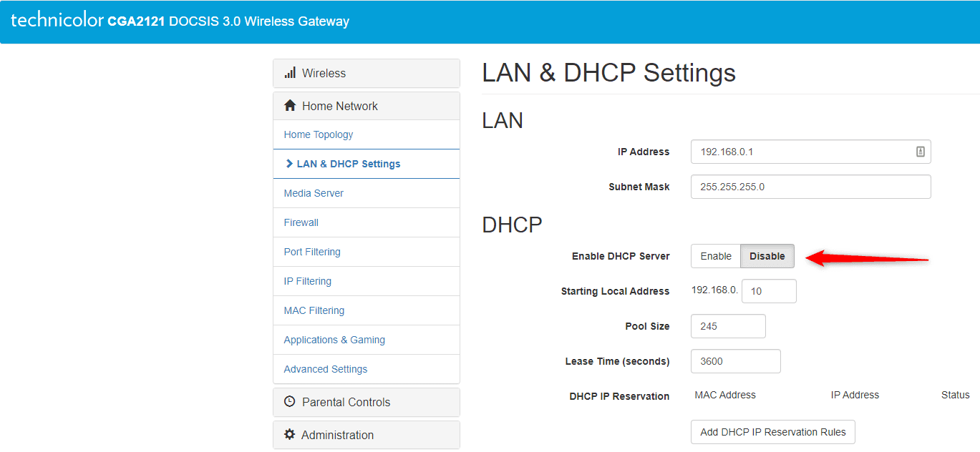This screenshot has width=980, height=452.
Task: Open MAC Filtering page
Action: click(367, 310)
